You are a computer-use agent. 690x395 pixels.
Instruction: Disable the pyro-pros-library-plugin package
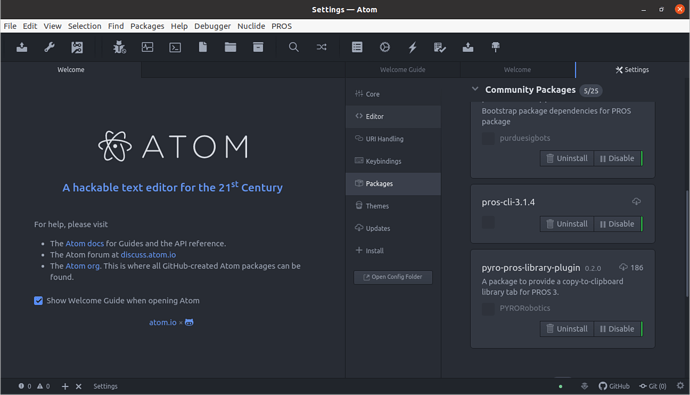click(x=617, y=329)
